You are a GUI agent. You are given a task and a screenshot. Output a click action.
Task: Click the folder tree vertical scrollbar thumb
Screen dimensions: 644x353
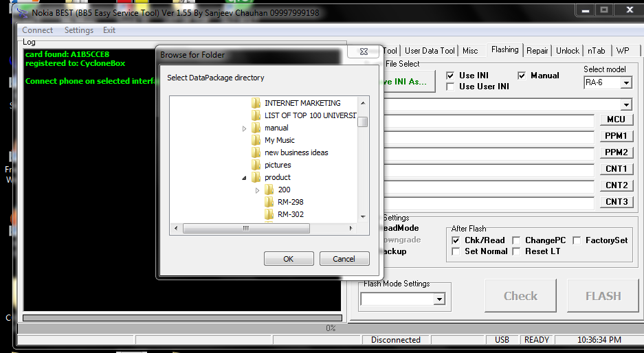click(x=362, y=122)
